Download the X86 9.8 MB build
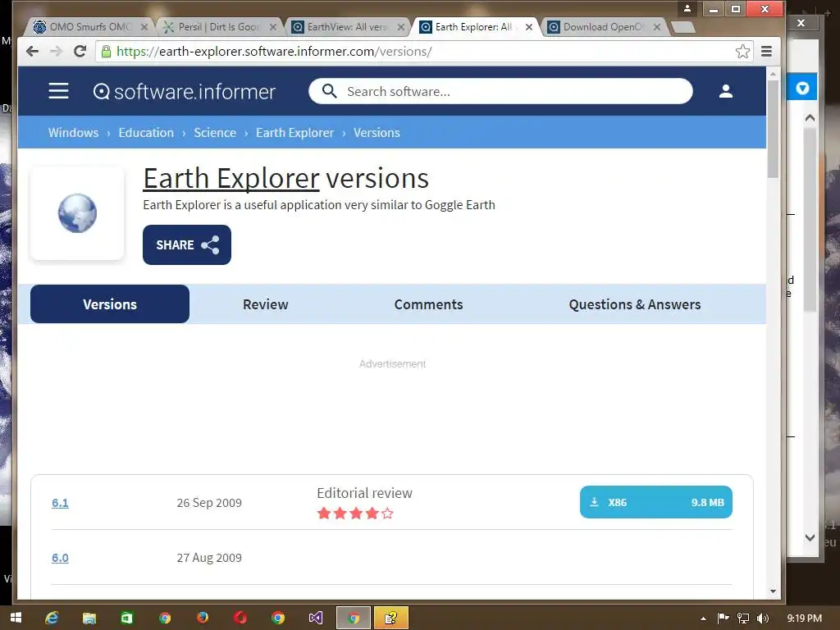 [655, 502]
